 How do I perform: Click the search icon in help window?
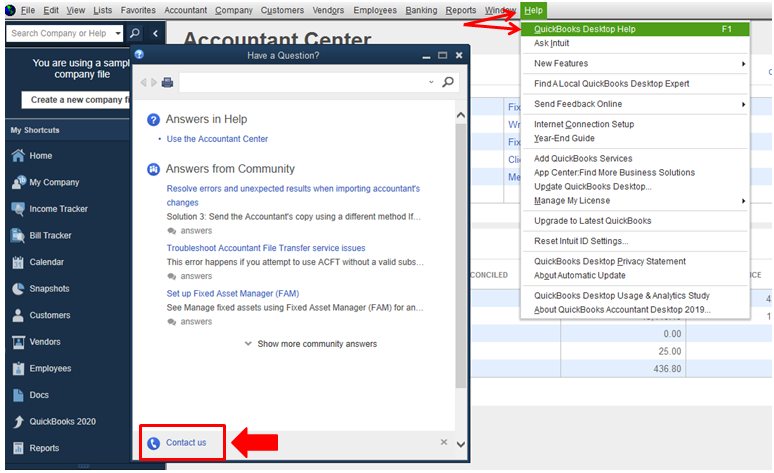448,82
